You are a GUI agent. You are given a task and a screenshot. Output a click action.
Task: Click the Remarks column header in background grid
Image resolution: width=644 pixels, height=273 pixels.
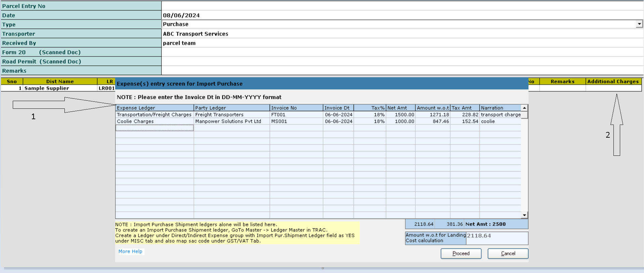click(x=562, y=81)
